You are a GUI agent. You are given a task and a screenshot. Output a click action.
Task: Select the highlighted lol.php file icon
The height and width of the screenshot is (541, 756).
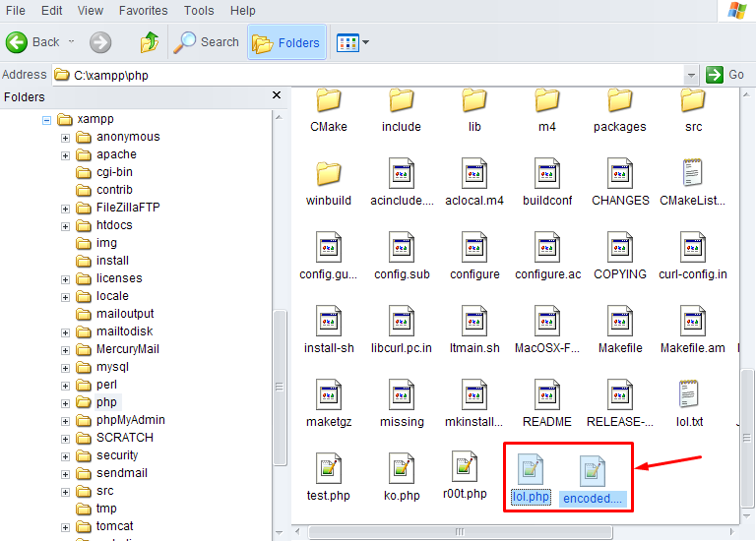(x=531, y=469)
